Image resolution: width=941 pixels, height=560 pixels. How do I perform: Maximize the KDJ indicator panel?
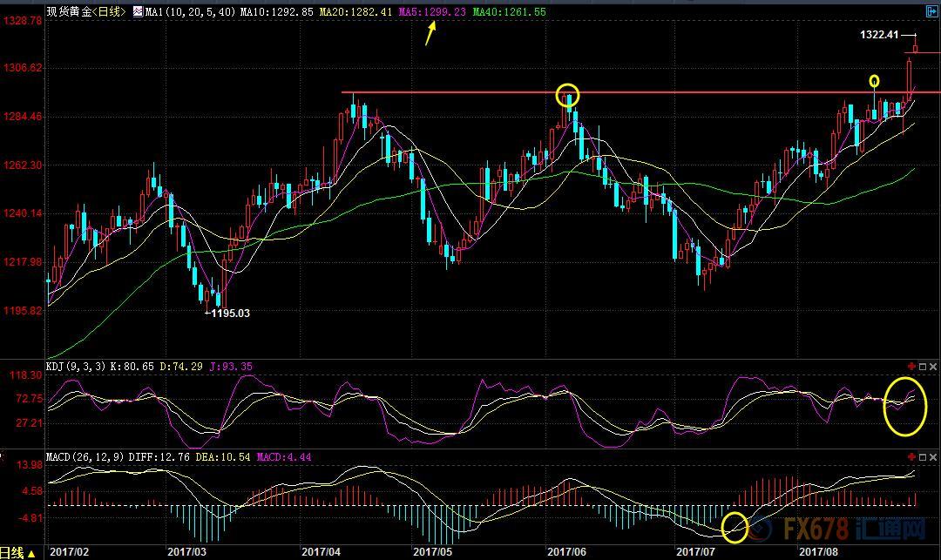(923, 367)
